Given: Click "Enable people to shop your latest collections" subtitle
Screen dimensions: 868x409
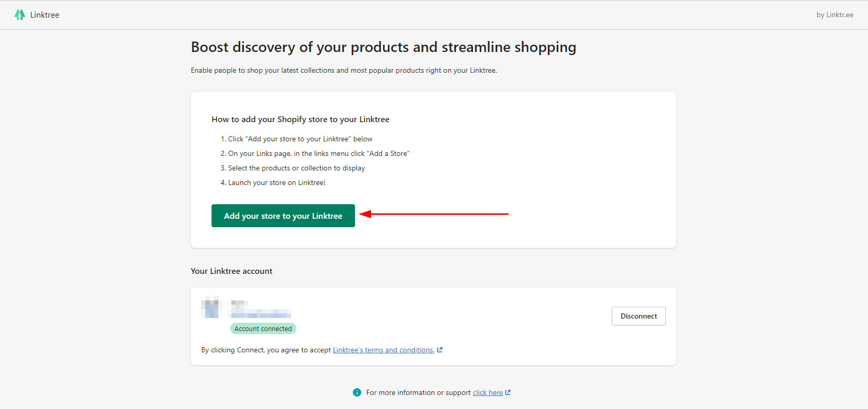Looking at the screenshot, I should tap(344, 70).
